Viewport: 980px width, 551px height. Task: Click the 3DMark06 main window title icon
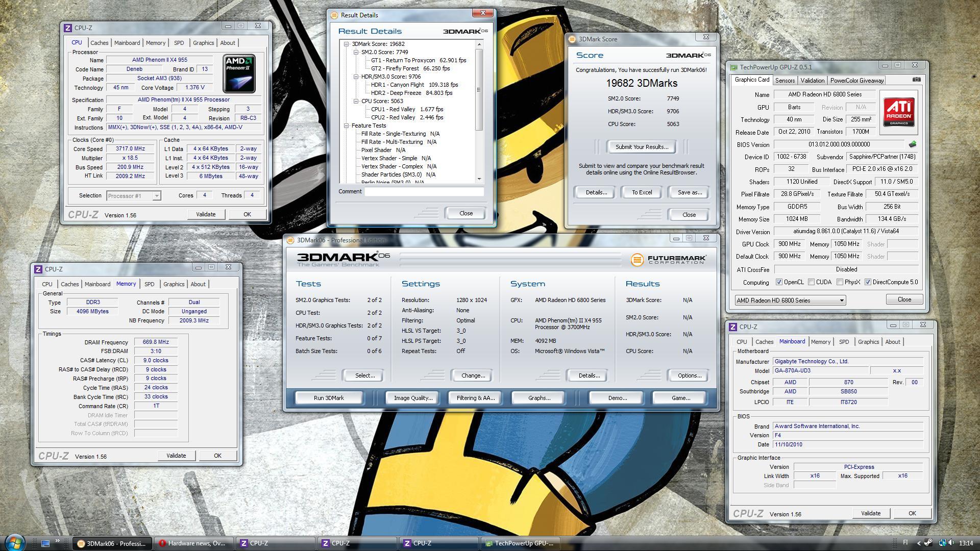click(x=290, y=240)
